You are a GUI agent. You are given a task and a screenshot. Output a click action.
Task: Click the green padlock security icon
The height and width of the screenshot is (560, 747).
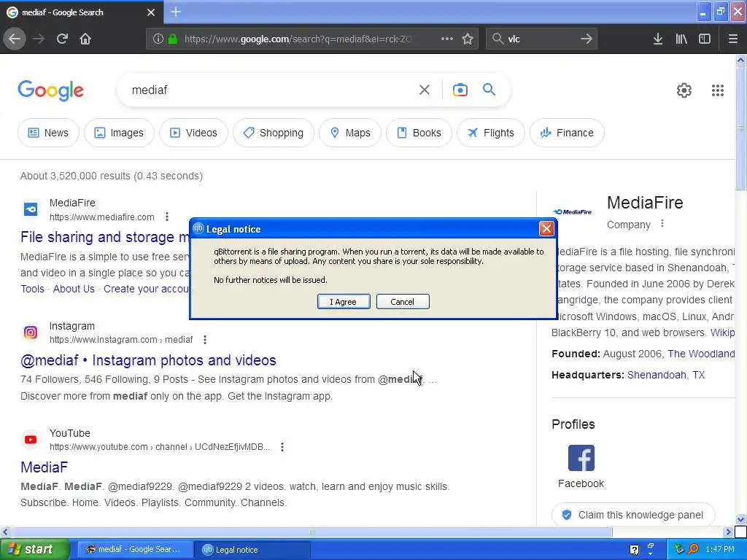173,39
